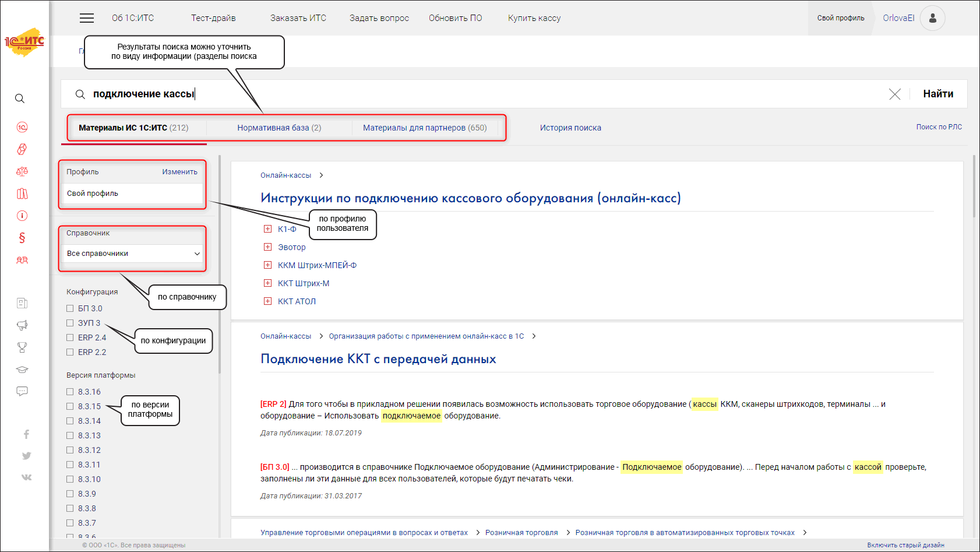This screenshot has width=980, height=552.
Task: Expand the ККТ АТОЛ item
Action: 268,301
